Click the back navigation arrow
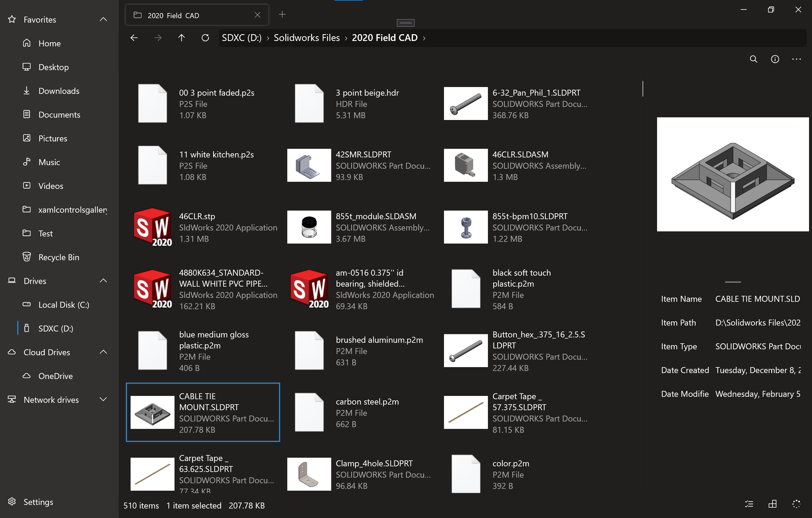This screenshot has width=812, height=518. click(x=134, y=38)
